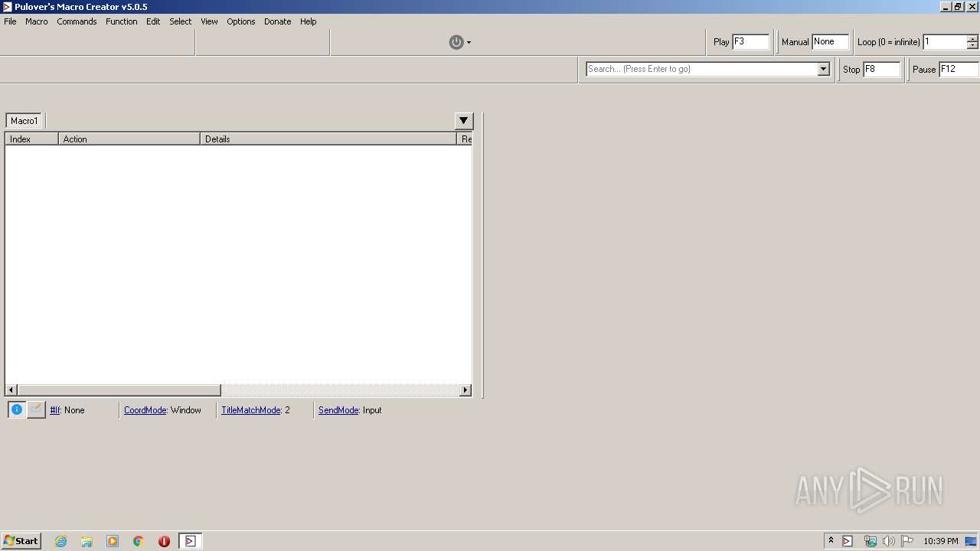This screenshot has width=980, height=551.
Task: Click the Manual hotkey field showing None
Action: [x=831, y=42]
